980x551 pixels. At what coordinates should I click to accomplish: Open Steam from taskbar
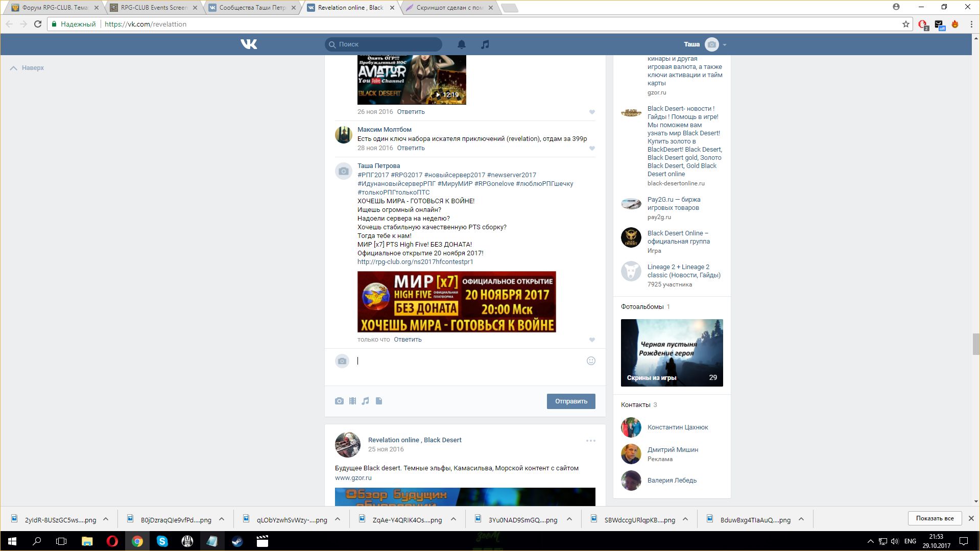click(x=237, y=541)
